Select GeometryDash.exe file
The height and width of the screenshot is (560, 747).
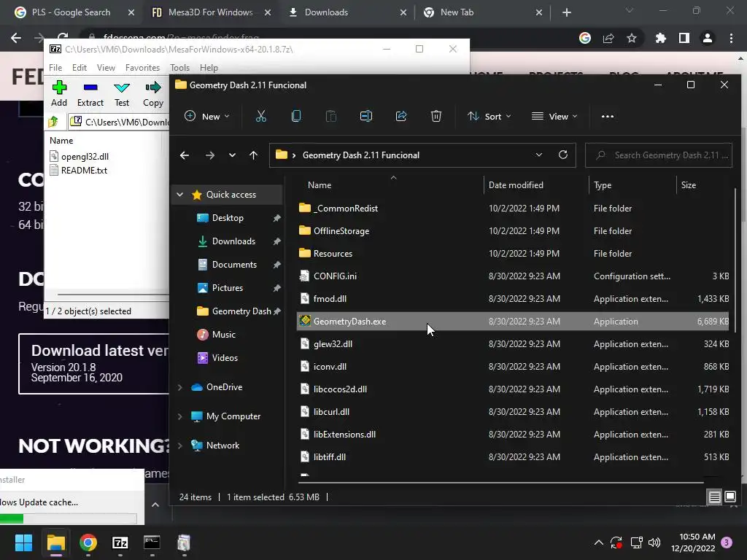click(x=512, y=322)
